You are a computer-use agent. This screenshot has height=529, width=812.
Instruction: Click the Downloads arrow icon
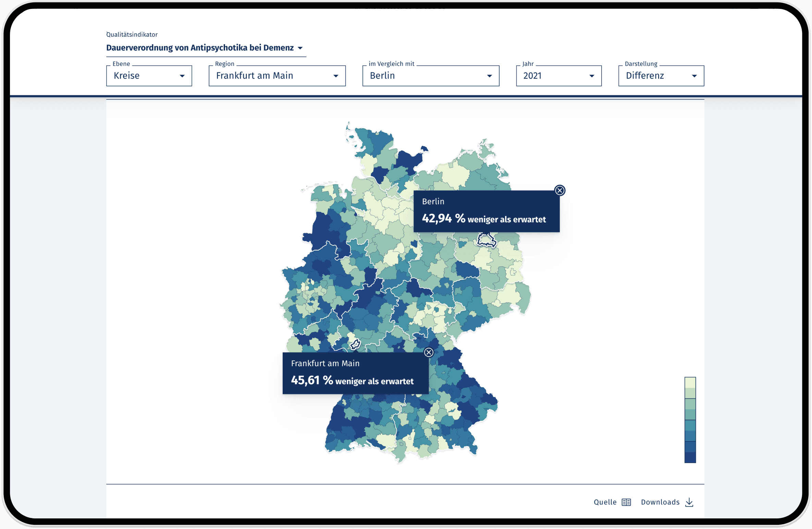(x=689, y=502)
